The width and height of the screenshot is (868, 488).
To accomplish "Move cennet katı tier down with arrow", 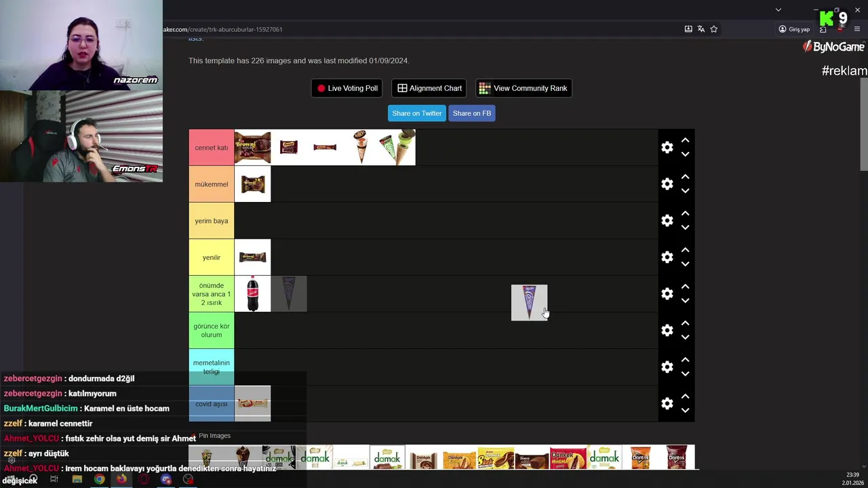I will (x=685, y=155).
